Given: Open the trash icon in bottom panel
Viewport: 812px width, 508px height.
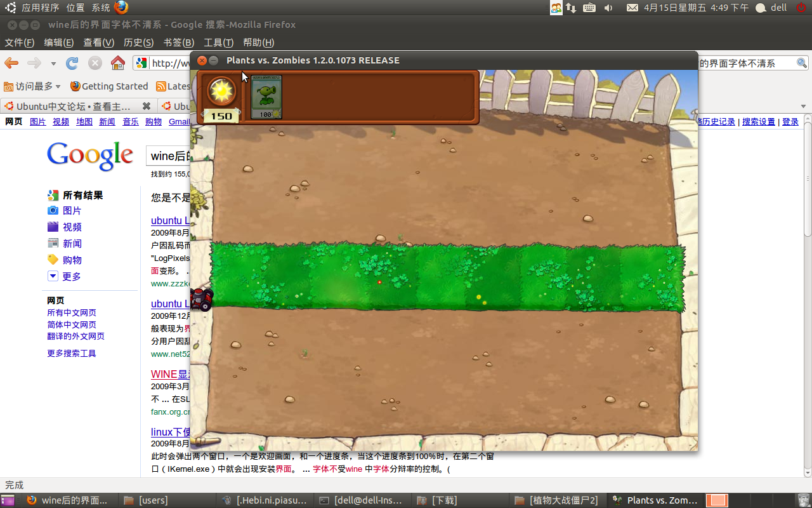Looking at the screenshot, I should (803, 500).
